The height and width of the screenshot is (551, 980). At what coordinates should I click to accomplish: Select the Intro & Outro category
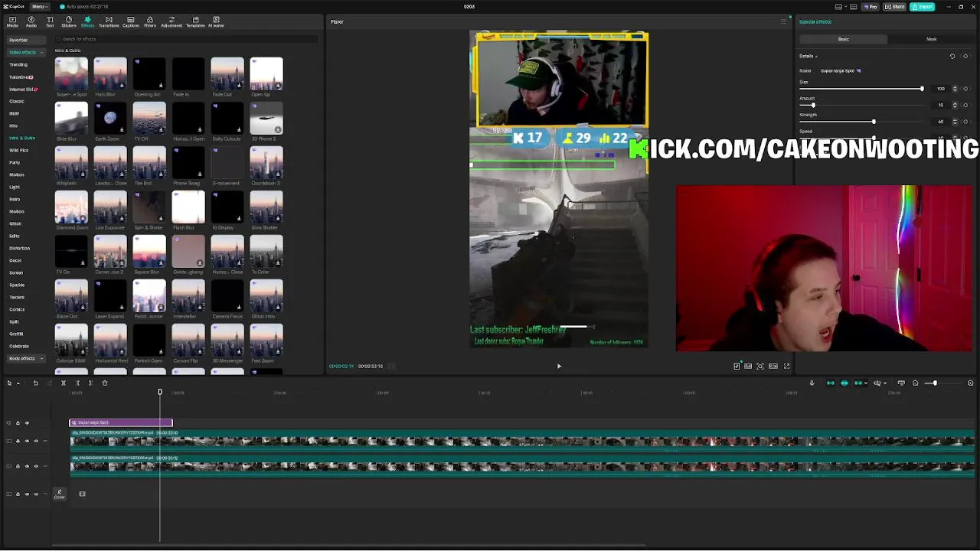point(22,138)
